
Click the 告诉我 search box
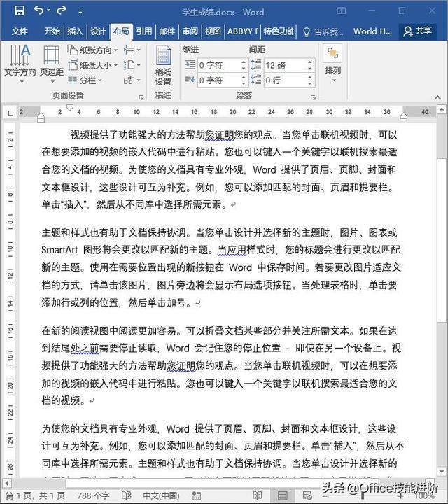pos(323,31)
